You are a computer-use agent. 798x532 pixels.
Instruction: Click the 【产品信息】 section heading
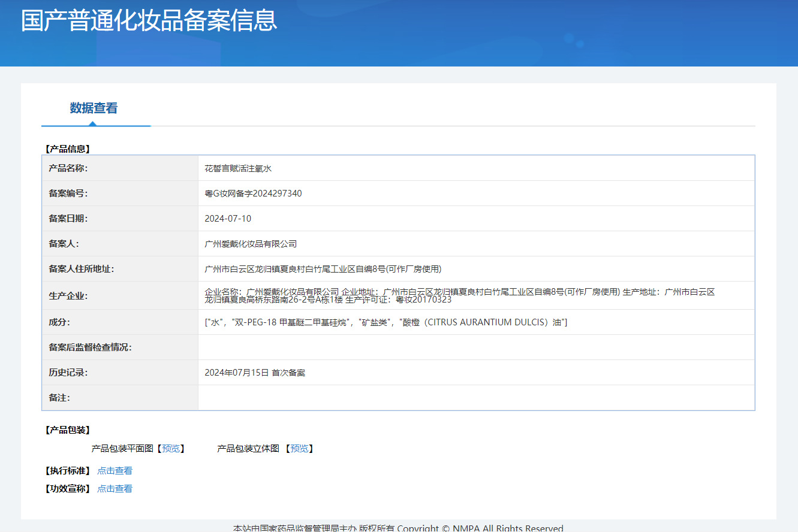(x=67, y=149)
